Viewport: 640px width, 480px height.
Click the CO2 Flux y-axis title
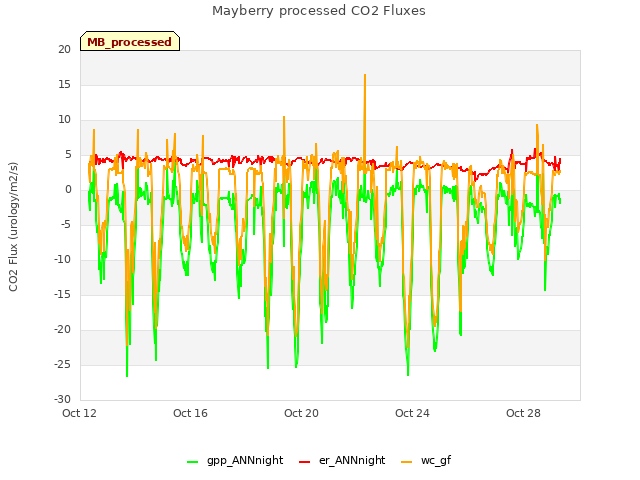[13, 227]
